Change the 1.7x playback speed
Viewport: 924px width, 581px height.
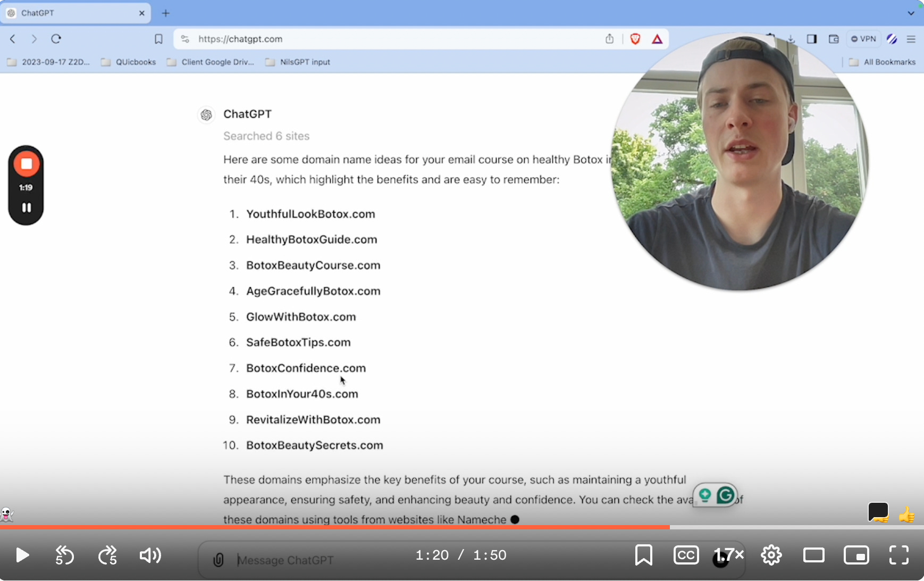[x=728, y=555]
